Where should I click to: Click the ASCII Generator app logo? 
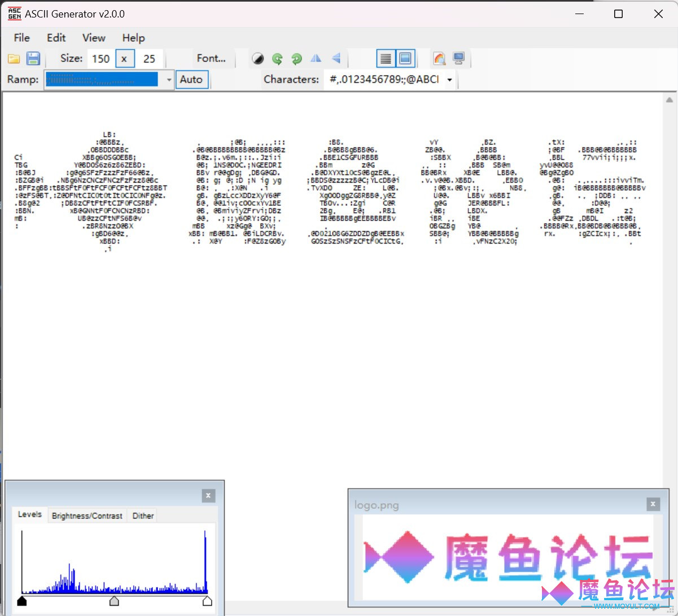(x=14, y=14)
